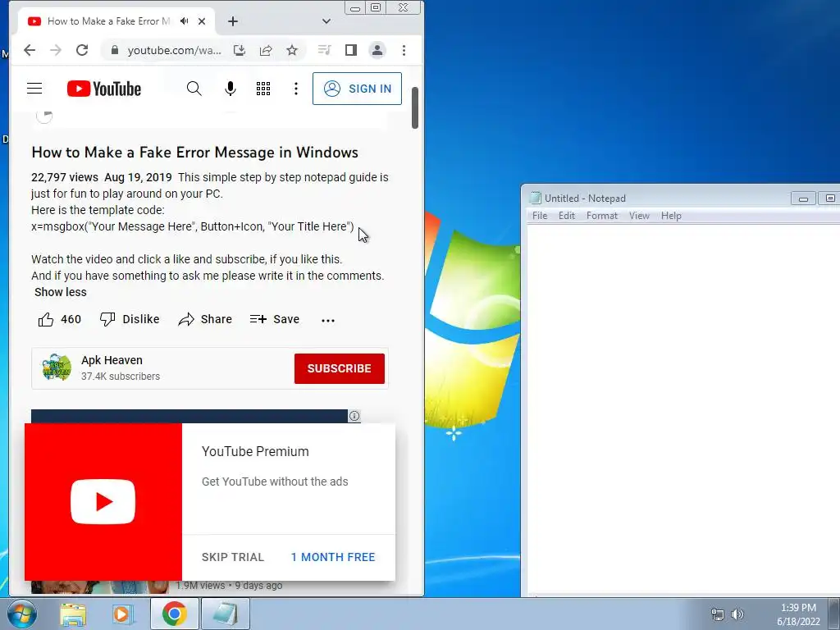840x630 pixels.
Task: Open Notepad Format menu
Action: click(601, 216)
